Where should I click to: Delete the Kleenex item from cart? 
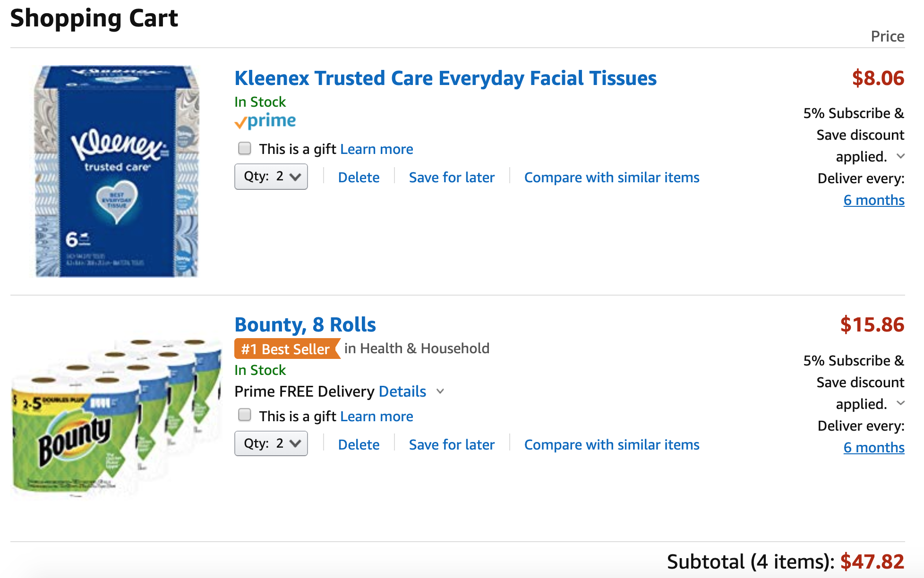359,178
